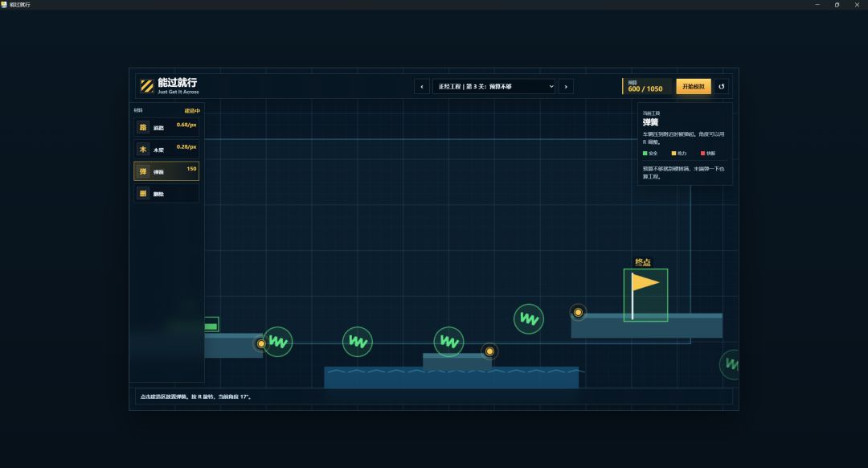Click the yellow stress legend swatch
Viewport: 868px width, 468px height.
point(674,154)
